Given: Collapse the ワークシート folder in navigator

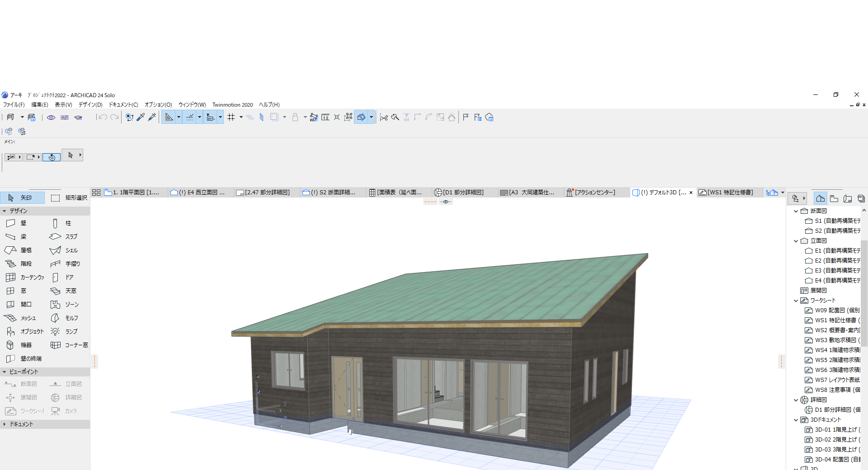Looking at the screenshot, I should pyautogui.click(x=796, y=301).
